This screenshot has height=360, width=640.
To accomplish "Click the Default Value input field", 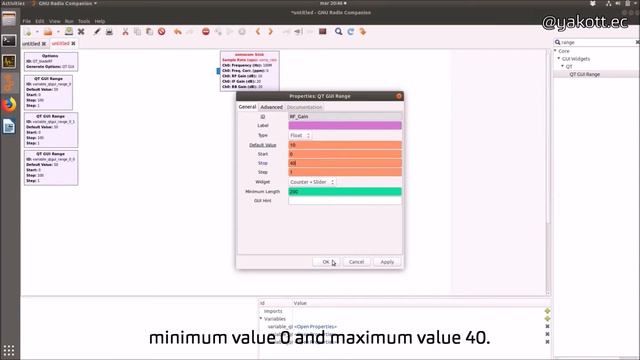I will coord(345,145).
